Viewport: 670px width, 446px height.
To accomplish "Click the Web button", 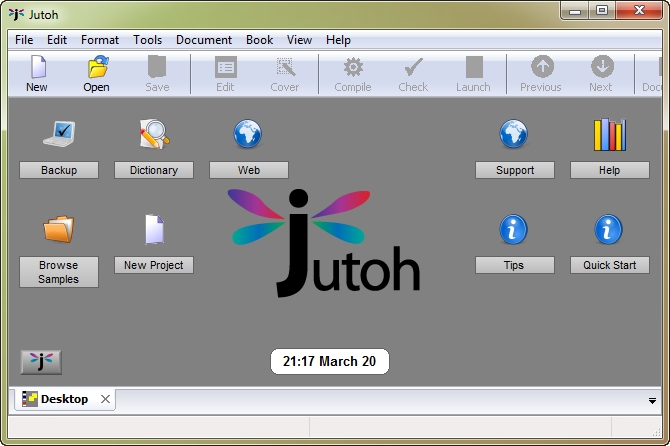I will pyautogui.click(x=249, y=170).
